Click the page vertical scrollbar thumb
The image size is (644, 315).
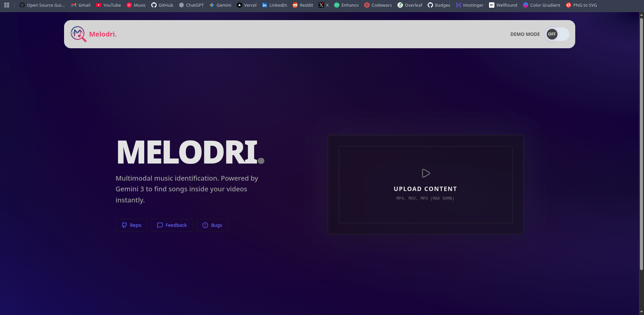click(x=641, y=144)
